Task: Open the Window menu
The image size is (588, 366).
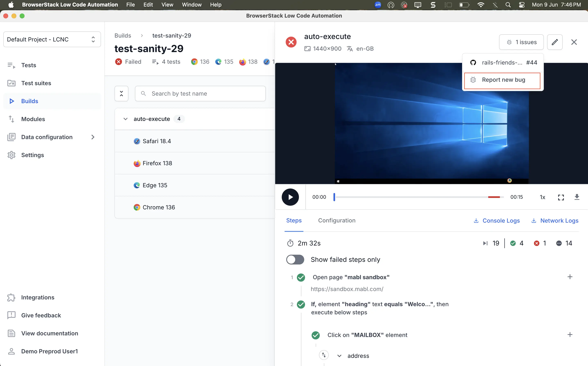Action: coord(192,5)
